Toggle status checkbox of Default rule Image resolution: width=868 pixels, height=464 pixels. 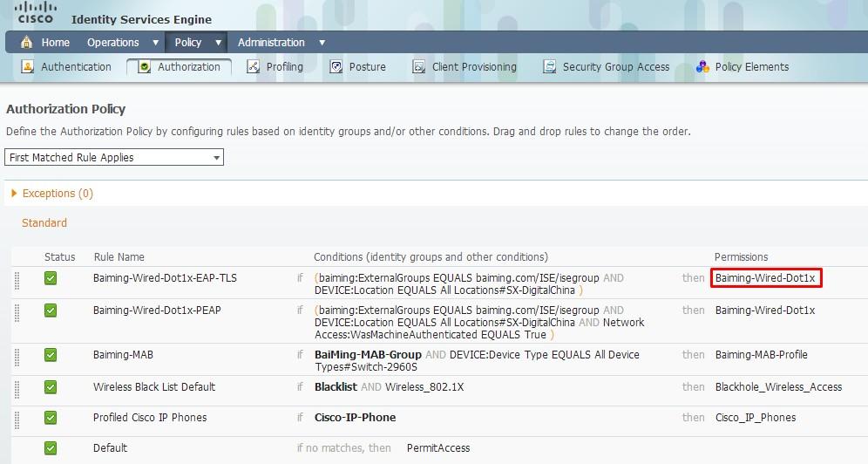coord(51,448)
